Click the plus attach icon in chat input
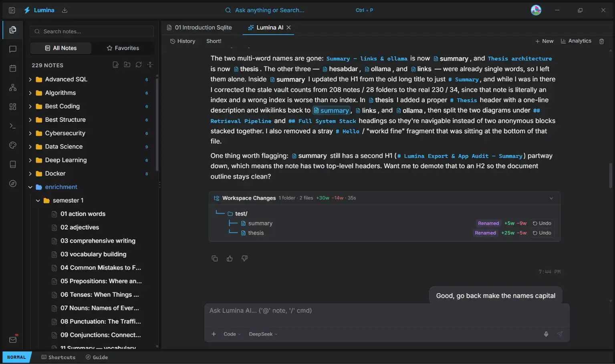This screenshot has height=364, width=615. click(214, 334)
